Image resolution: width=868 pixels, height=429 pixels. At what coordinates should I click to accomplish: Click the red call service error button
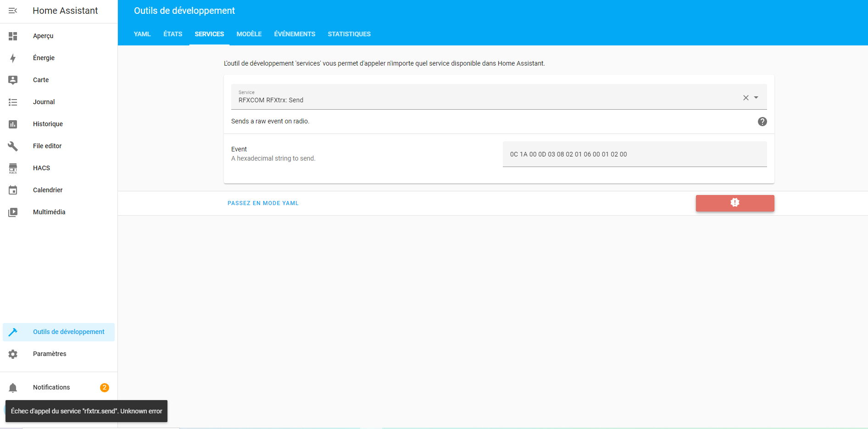735,203
